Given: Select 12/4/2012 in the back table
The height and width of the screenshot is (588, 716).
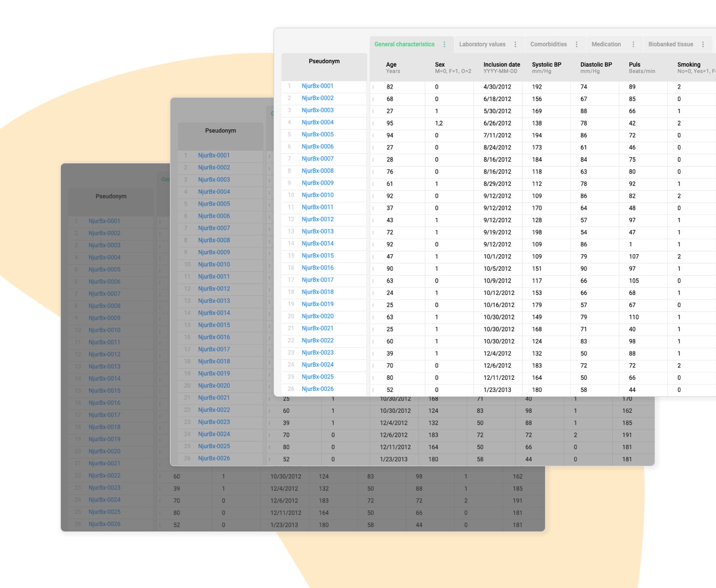Looking at the screenshot, I should pyautogui.click(x=284, y=488).
